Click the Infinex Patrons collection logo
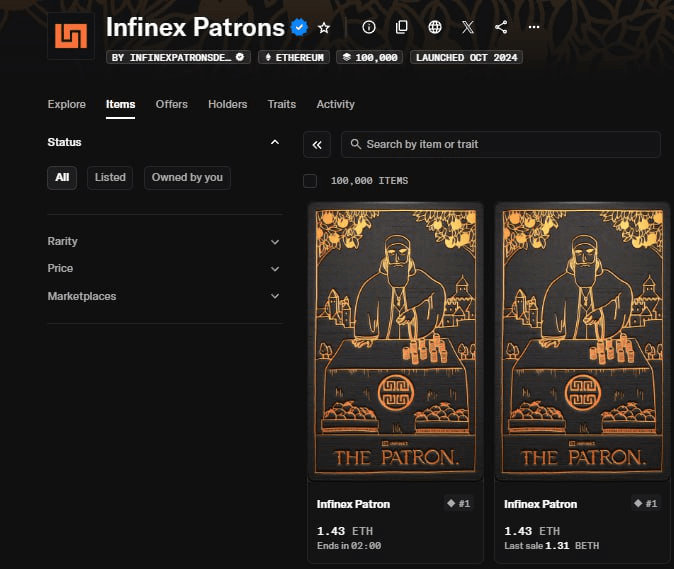 [x=71, y=37]
